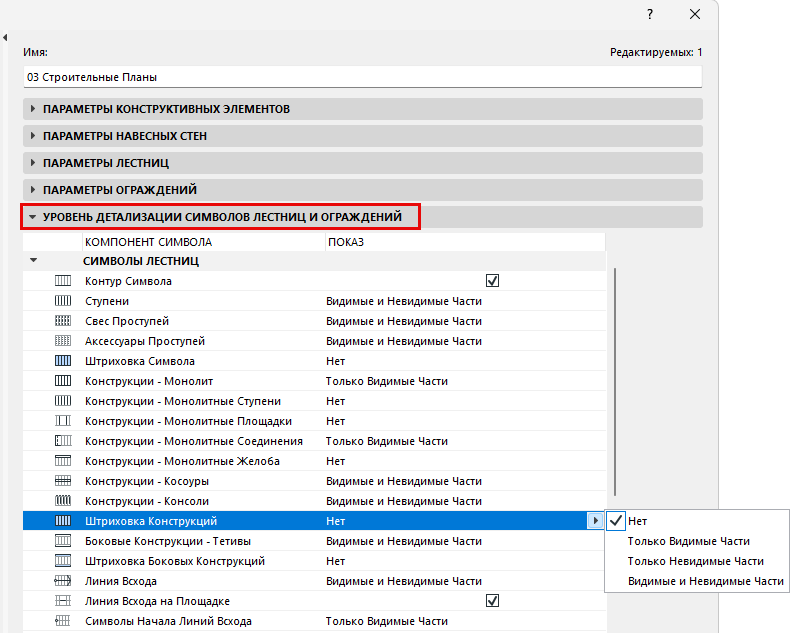This screenshot has height=633, width=800.
Task: Click the Редактируемых: 1 label
Action: coord(656,52)
